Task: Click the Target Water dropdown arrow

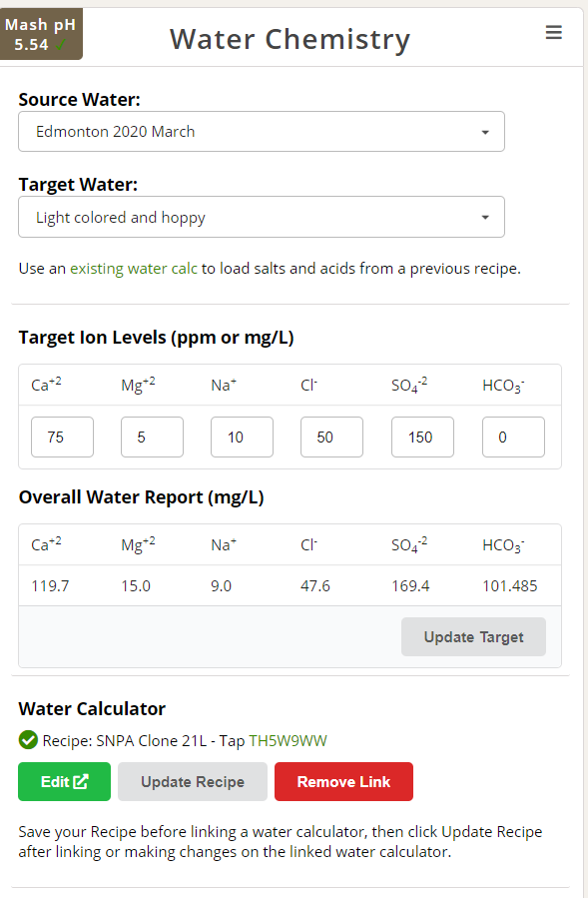Action: pyautogui.click(x=485, y=218)
